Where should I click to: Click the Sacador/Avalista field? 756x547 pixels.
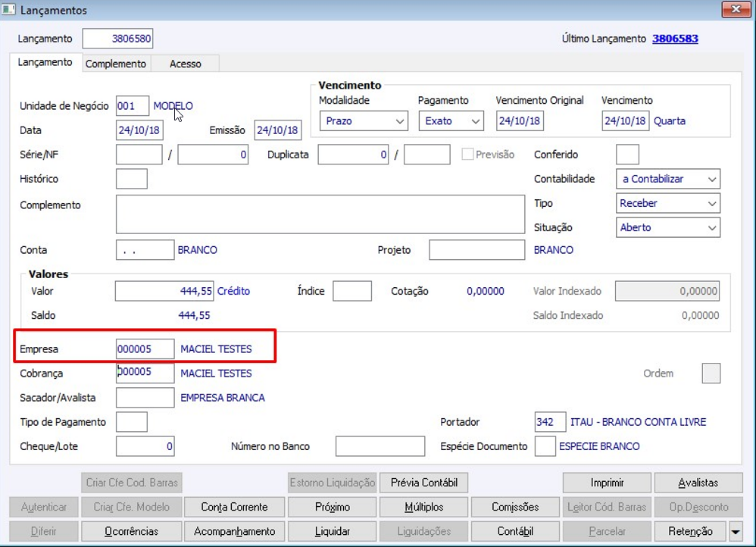click(145, 398)
